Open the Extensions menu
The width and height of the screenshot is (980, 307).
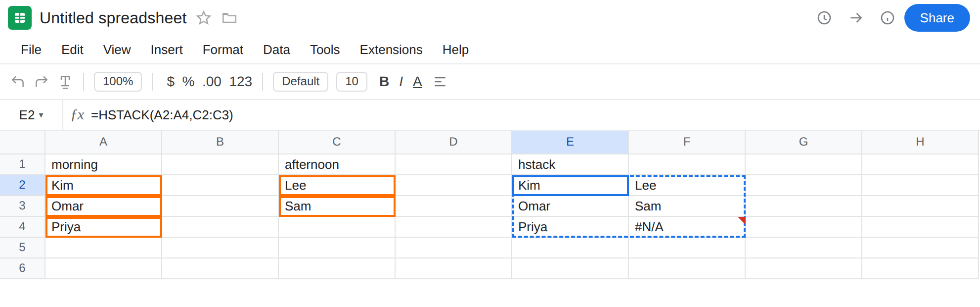coord(391,50)
